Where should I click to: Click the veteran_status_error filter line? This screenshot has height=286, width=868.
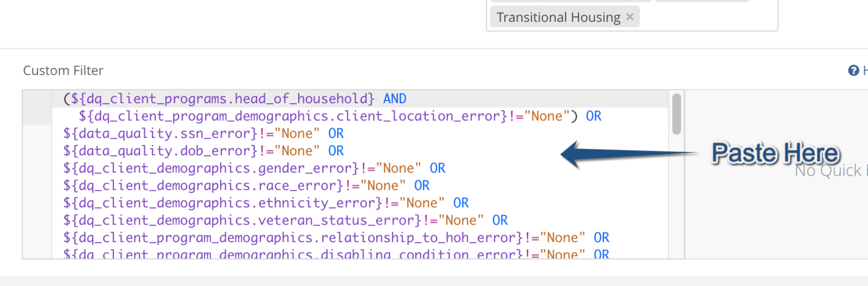pos(285,220)
